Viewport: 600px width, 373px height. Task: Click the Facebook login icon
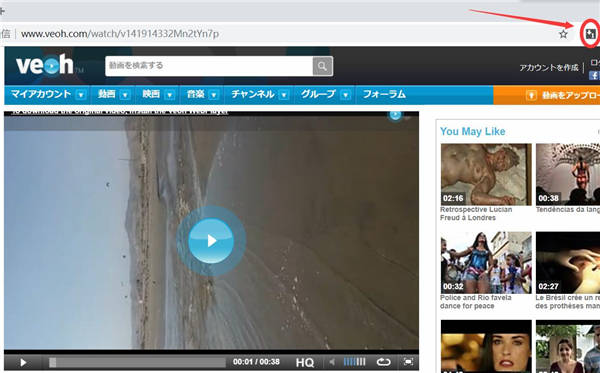click(x=594, y=75)
